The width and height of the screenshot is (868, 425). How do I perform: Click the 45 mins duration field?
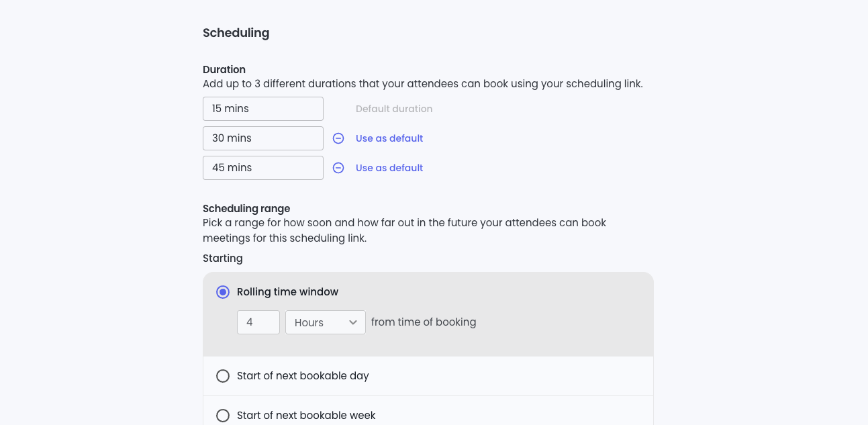point(263,168)
